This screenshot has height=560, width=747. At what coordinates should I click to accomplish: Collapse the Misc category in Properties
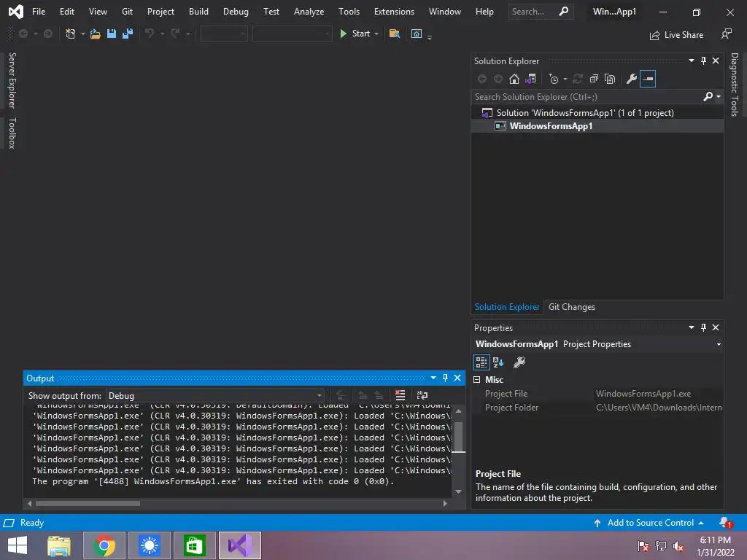point(477,379)
